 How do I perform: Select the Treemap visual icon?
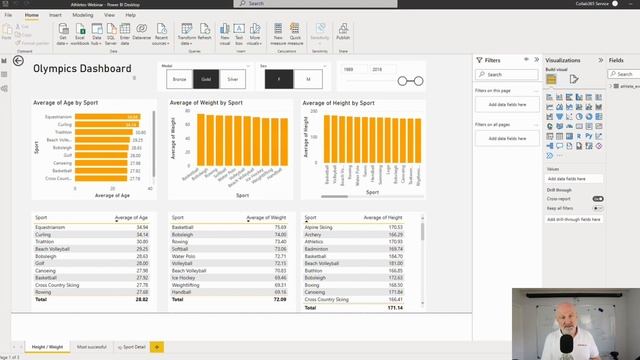[598, 117]
